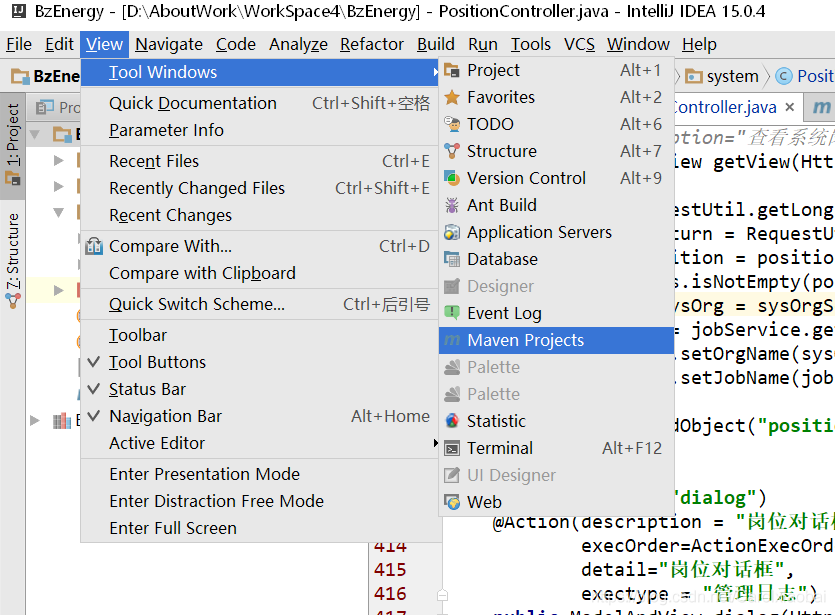This screenshot has width=835, height=615.
Task: Click the Version Control icon
Action: (451, 179)
